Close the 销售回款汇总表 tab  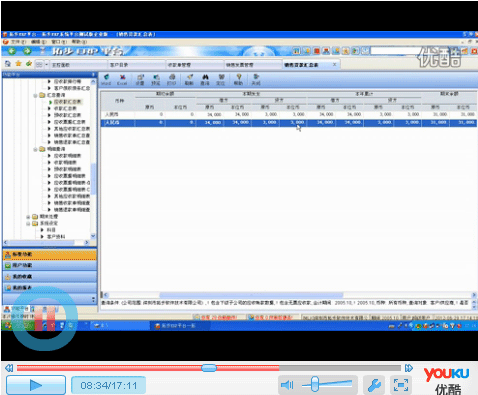coord(334,64)
